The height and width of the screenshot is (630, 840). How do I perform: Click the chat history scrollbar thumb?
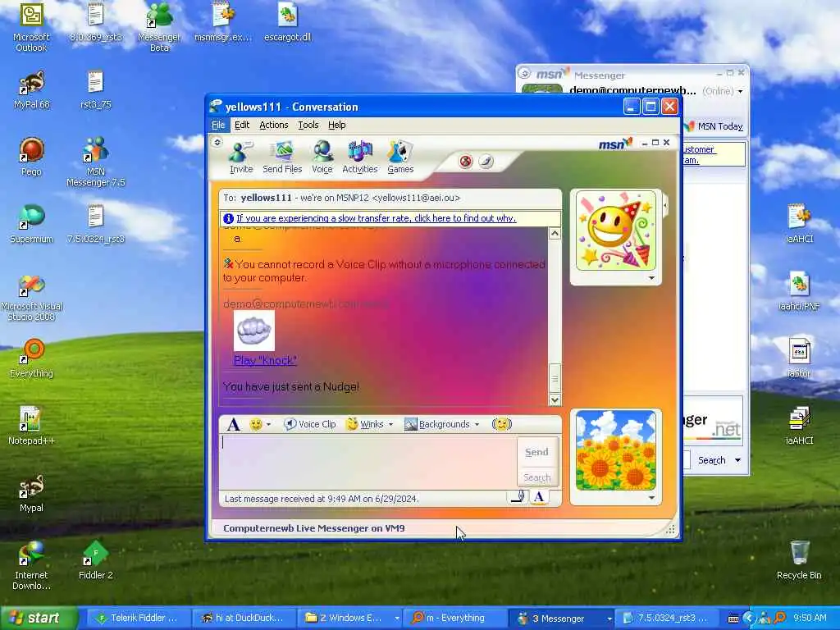click(555, 378)
